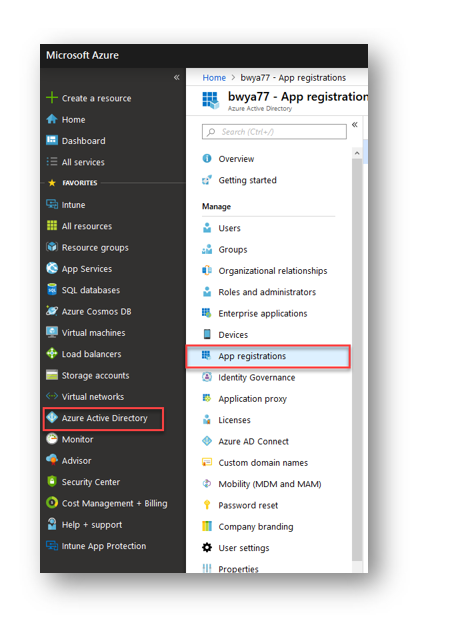Screen dimensions: 458x635
Task: Collapse the left navigation sidebar
Action: point(177,77)
